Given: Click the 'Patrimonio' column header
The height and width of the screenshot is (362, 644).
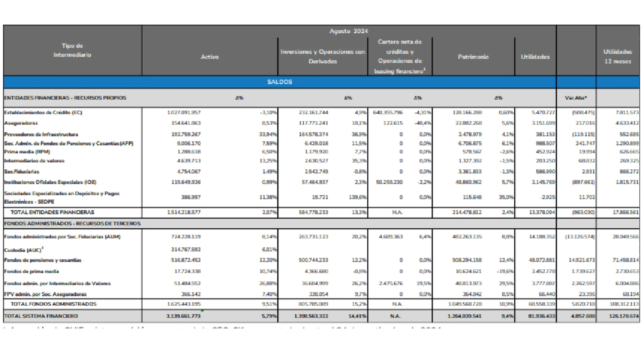Looking at the screenshot, I should [x=473, y=57].
